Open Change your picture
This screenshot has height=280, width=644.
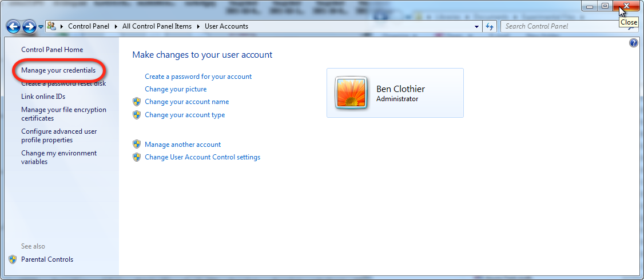pos(176,89)
